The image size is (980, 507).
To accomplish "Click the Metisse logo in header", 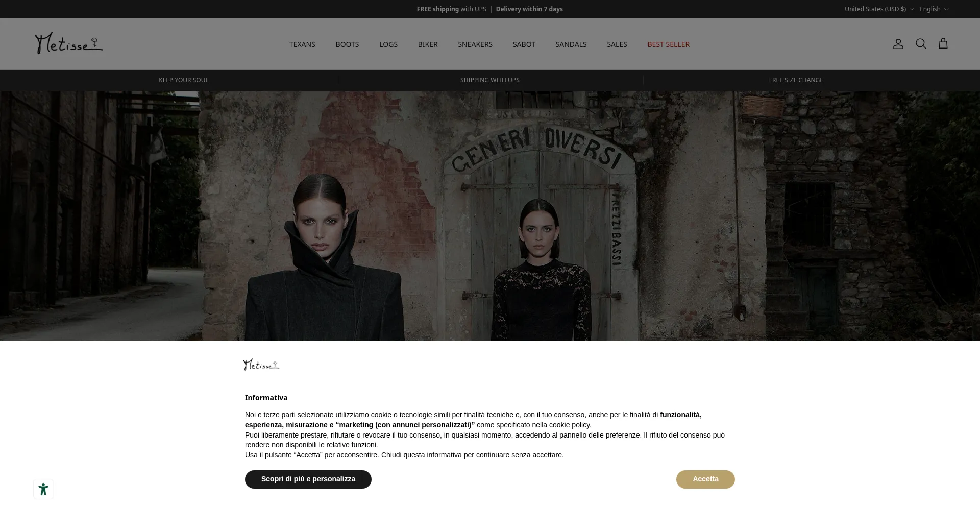I will point(69,43).
